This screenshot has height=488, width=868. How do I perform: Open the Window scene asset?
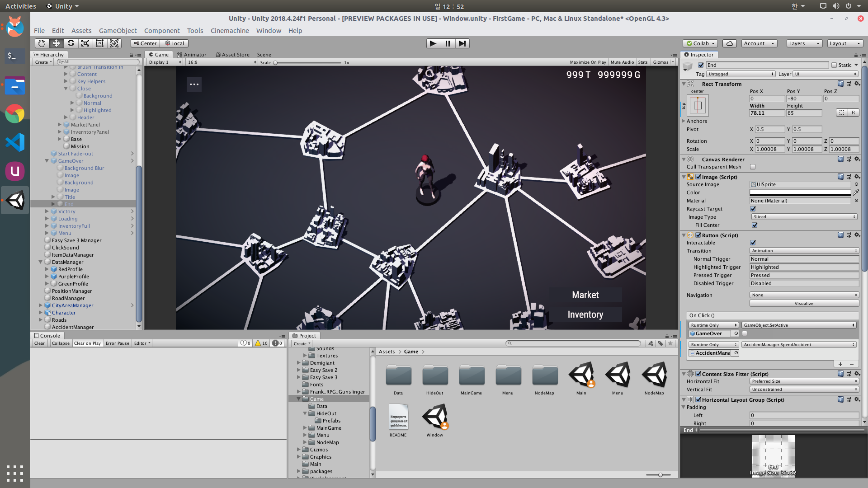(x=435, y=421)
